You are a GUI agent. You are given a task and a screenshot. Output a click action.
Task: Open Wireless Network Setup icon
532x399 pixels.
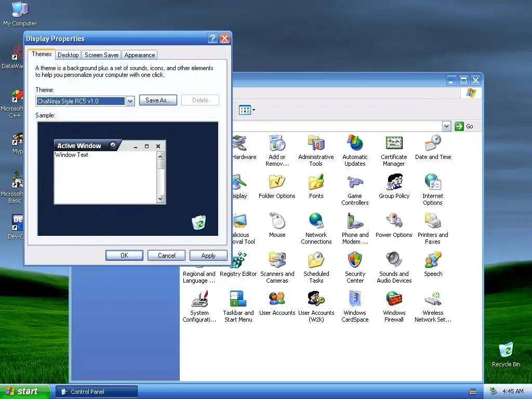433,299
